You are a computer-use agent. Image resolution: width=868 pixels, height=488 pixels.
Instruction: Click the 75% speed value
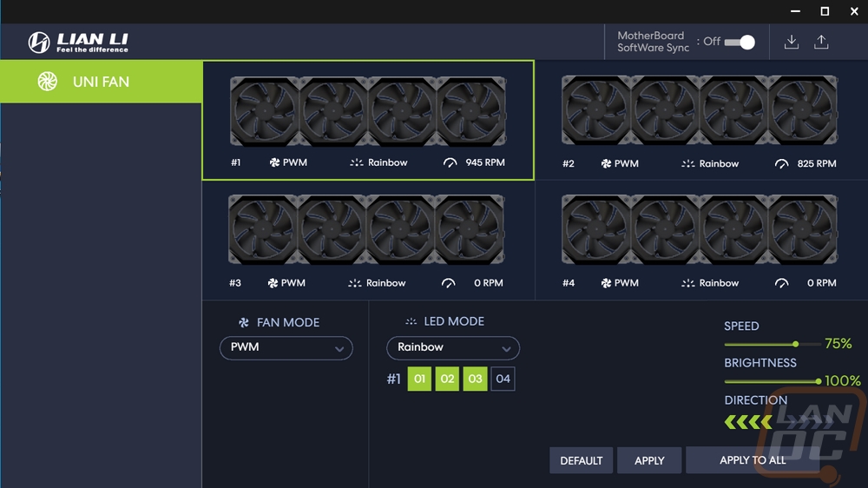[838, 344]
